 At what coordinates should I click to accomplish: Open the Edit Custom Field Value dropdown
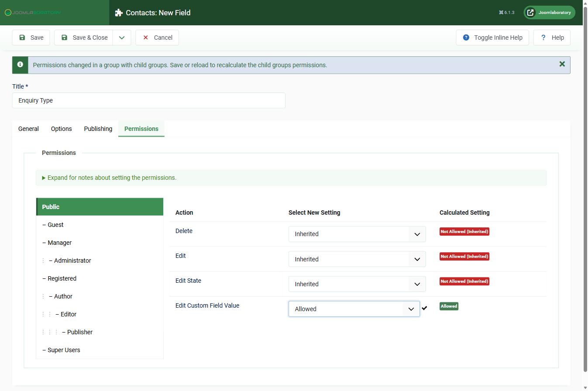click(x=354, y=309)
